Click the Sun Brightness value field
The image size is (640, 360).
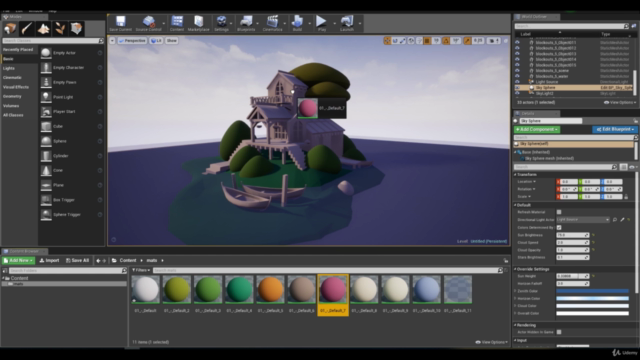point(573,235)
